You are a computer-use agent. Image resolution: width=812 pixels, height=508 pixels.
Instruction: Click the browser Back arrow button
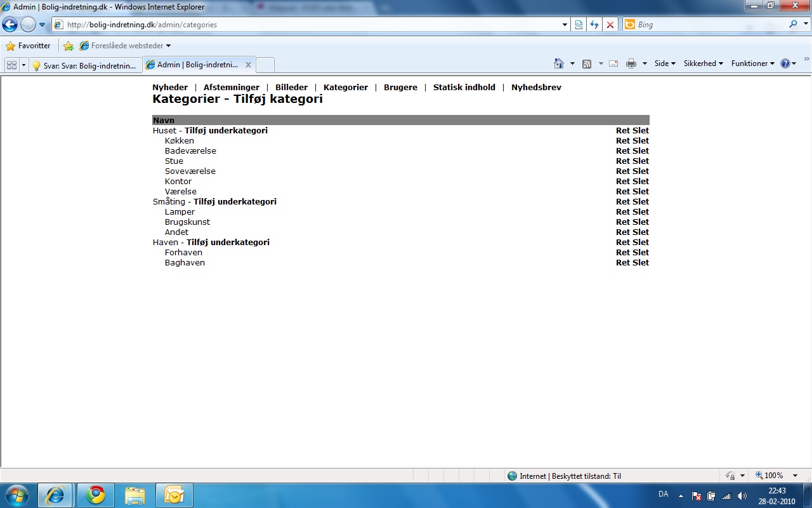pyautogui.click(x=10, y=25)
